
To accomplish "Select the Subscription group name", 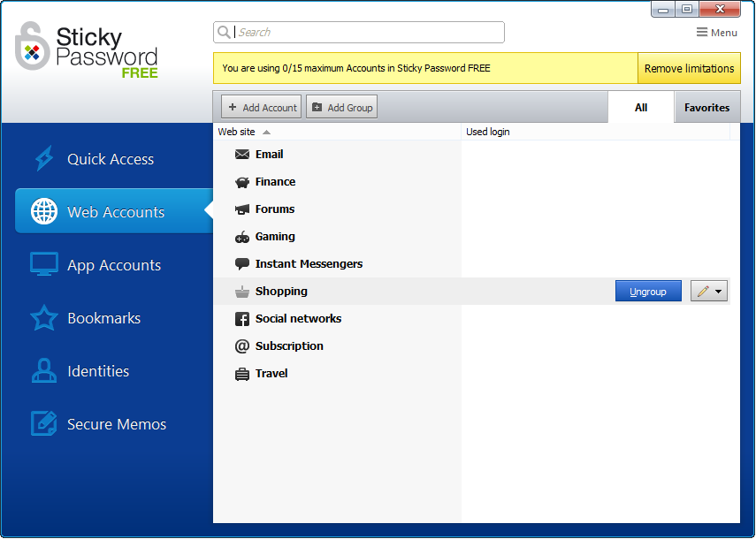I will pyautogui.click(x=289, y=345).
